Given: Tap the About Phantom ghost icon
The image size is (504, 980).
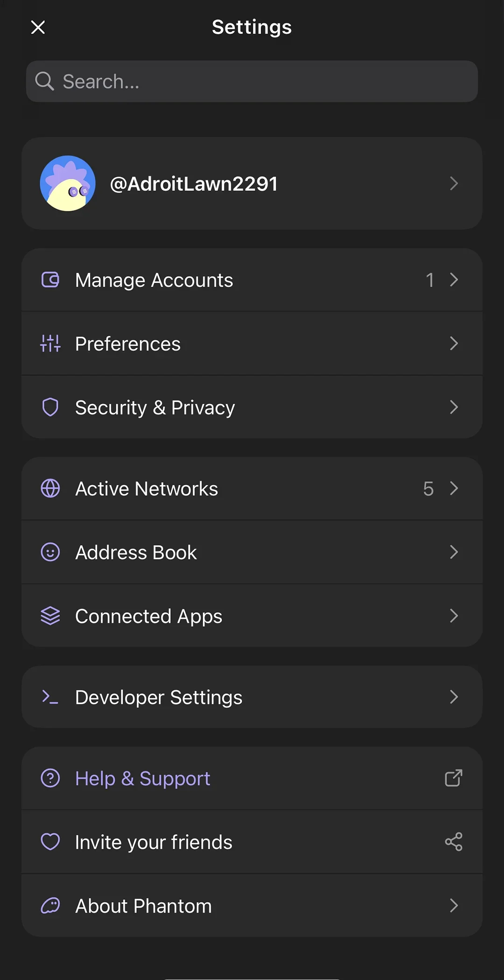Looking at the screenshot, I should [50, 906].
